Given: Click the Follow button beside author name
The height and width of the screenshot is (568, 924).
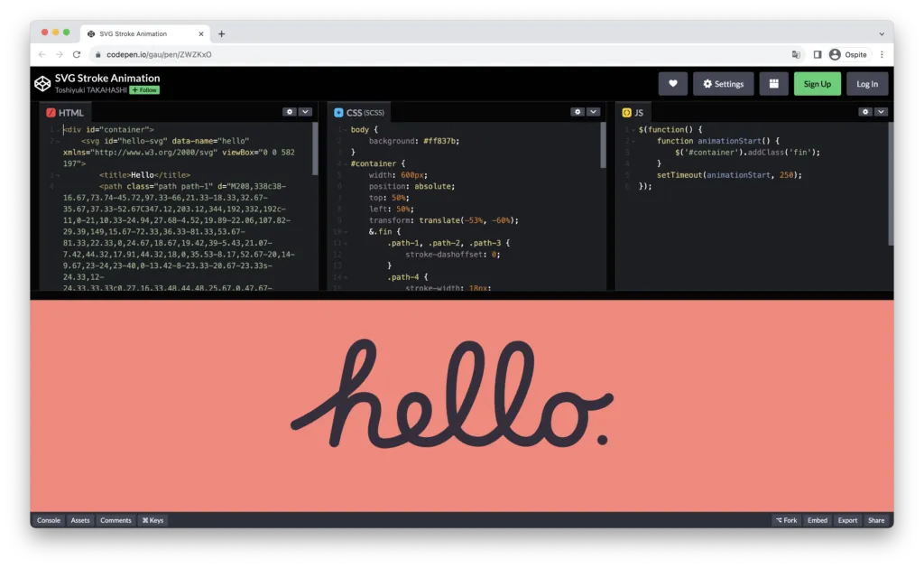Looking at the screenshot, I should [144, 90].
